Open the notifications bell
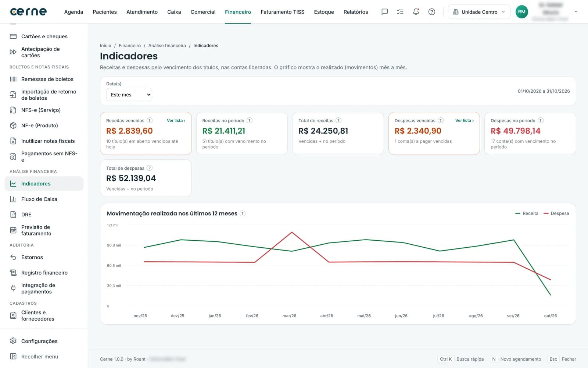The width and height of the screenshot is (588, 368). (416, 12)
